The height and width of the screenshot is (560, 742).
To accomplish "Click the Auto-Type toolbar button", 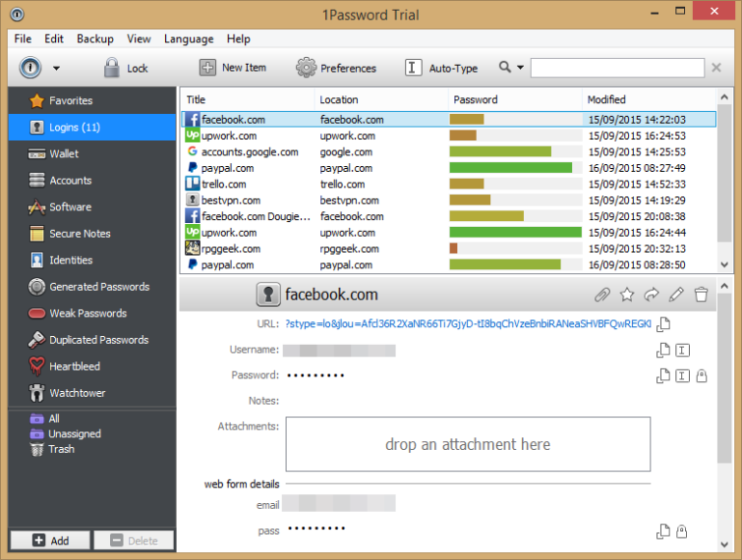I will click(x=441, y=68).
